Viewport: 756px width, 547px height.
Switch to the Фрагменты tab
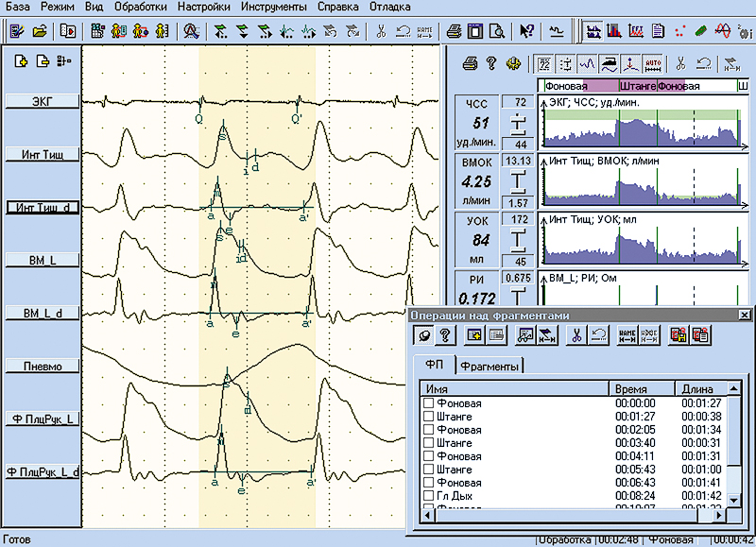(490, 366)
